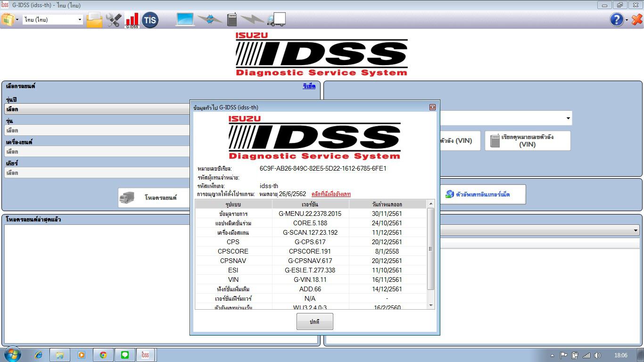Screen dimensions: 644x362
Task: Click the รีเซ็ต reset link
Action: [309, 86]
